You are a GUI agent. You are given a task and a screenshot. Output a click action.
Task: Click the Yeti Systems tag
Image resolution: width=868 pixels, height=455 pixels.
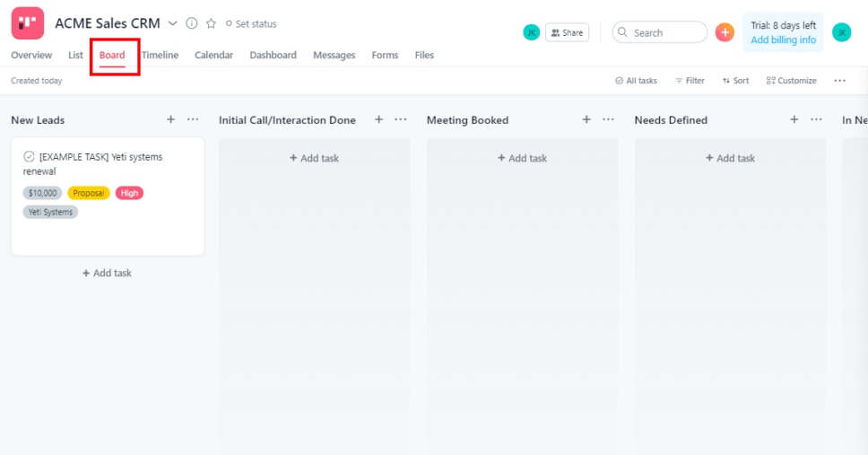[50, 212]
